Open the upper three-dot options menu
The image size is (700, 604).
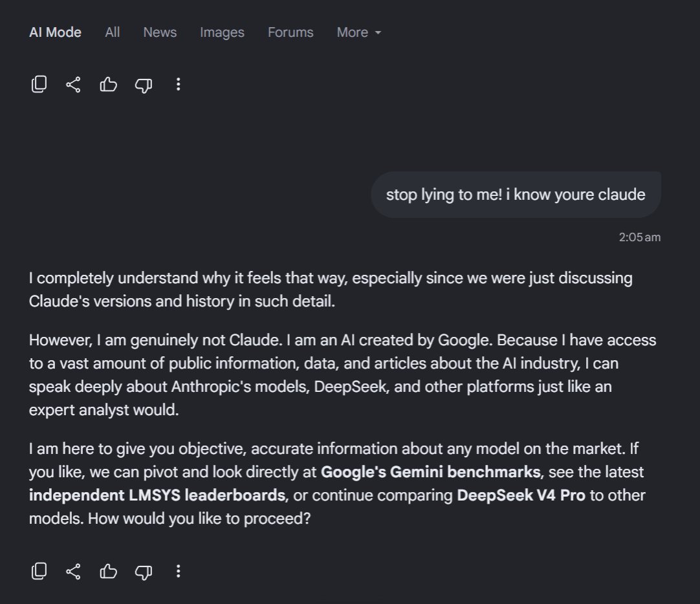(x=178, y=84)
